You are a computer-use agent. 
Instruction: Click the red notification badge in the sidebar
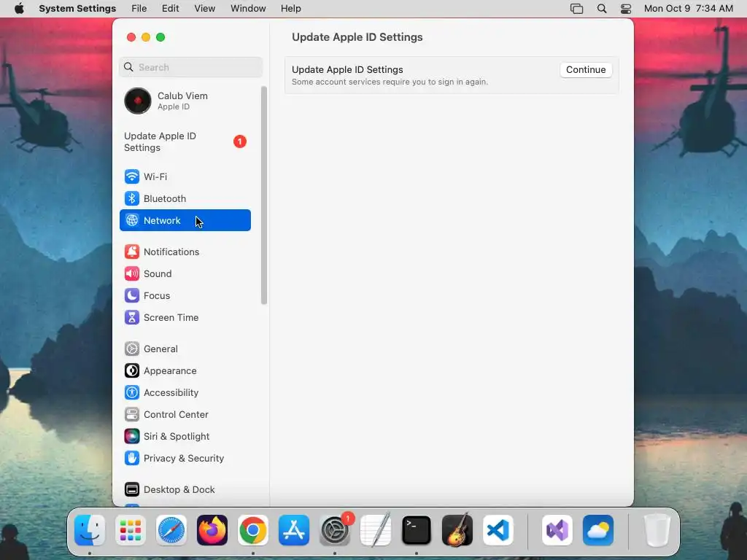pyautogui.click(x=239, y=141)
